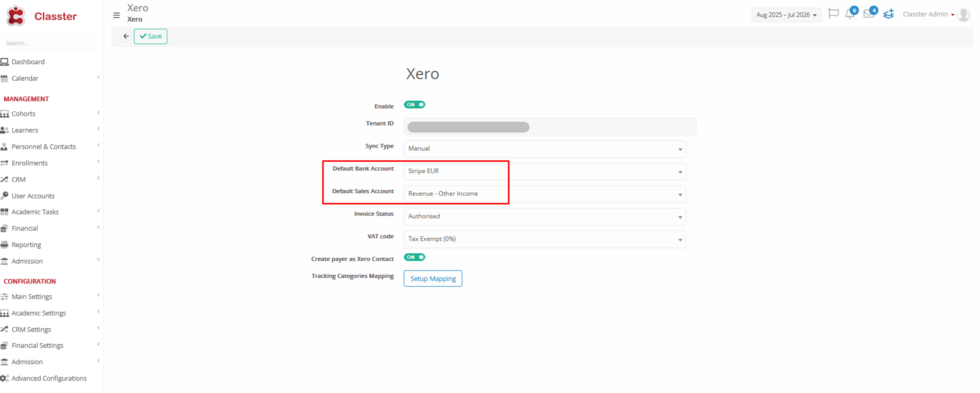Click the Tenant ID field

(x=550, y=126)
